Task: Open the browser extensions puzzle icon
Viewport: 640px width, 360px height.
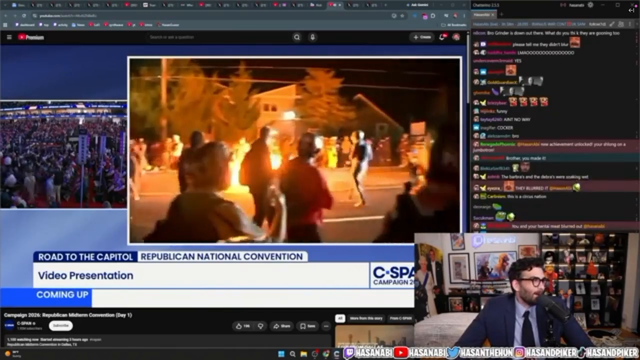Action: [x=433, y=16]
